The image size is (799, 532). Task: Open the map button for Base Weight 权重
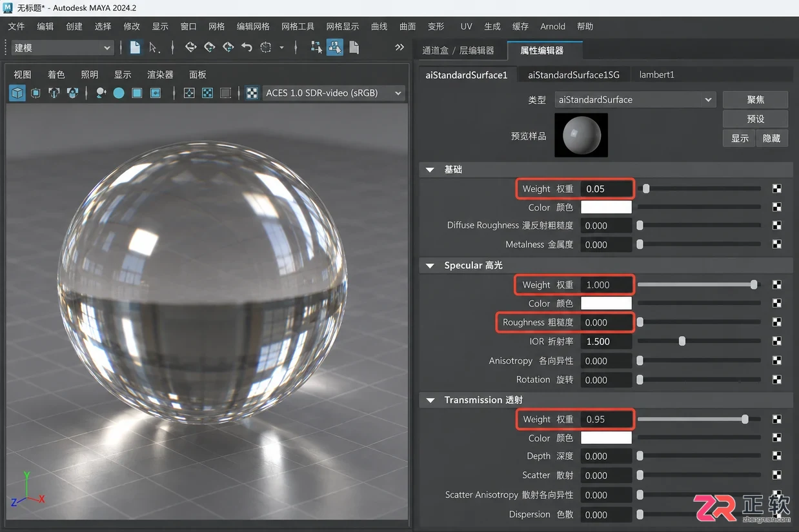777,189
